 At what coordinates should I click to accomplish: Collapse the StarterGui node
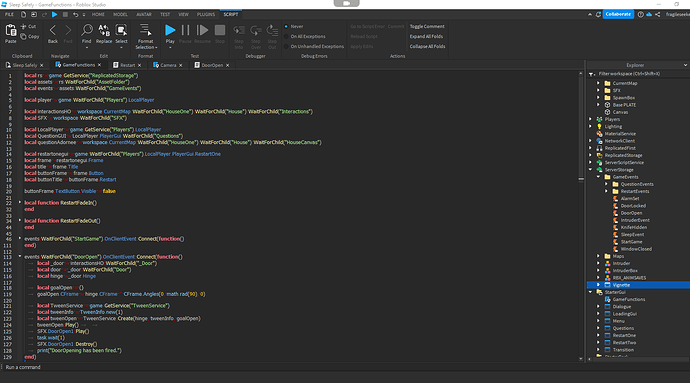point(591,292)
